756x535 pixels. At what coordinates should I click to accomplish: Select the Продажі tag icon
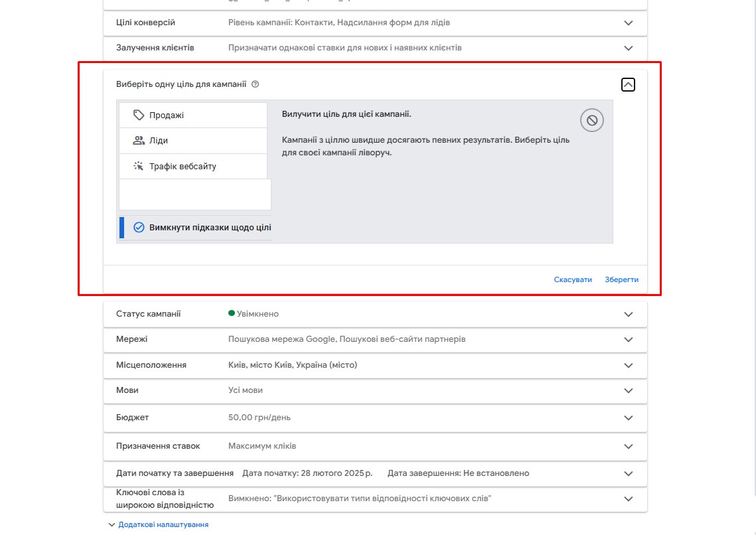click(x=138, y=115)
